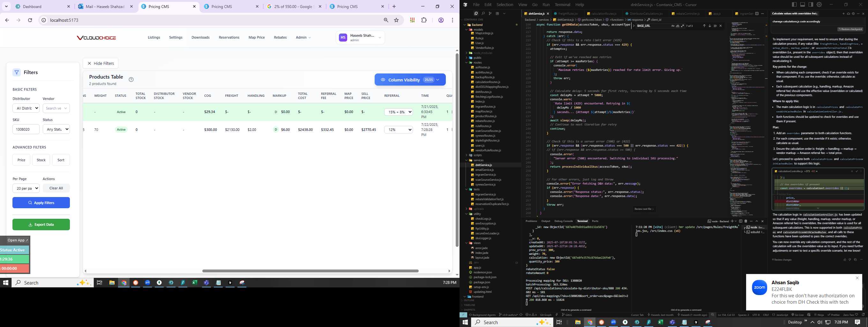Switch to the Mail - Haseeb Shahzad browser tab
868x327 pixels.
pyautogui.click(x=105, y=6)
